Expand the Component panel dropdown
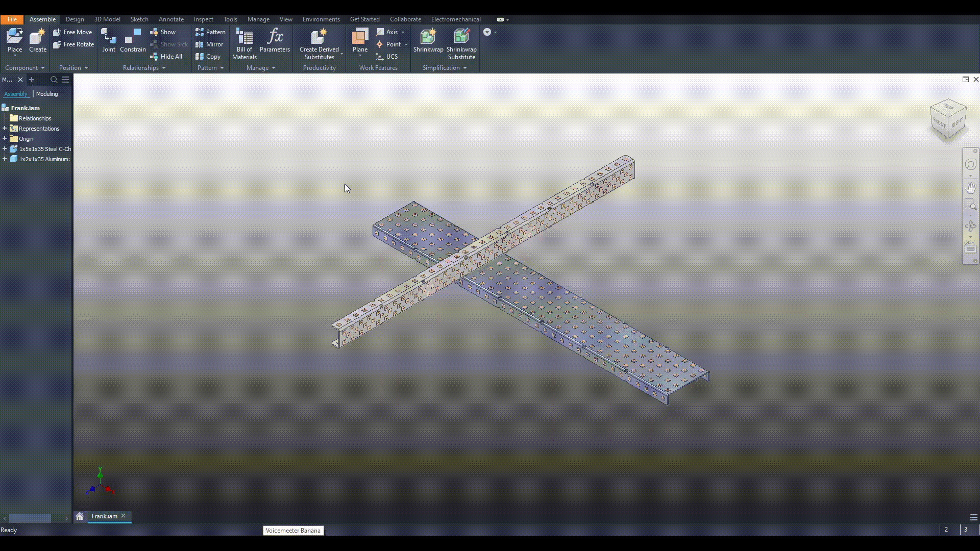 (43, 68)
